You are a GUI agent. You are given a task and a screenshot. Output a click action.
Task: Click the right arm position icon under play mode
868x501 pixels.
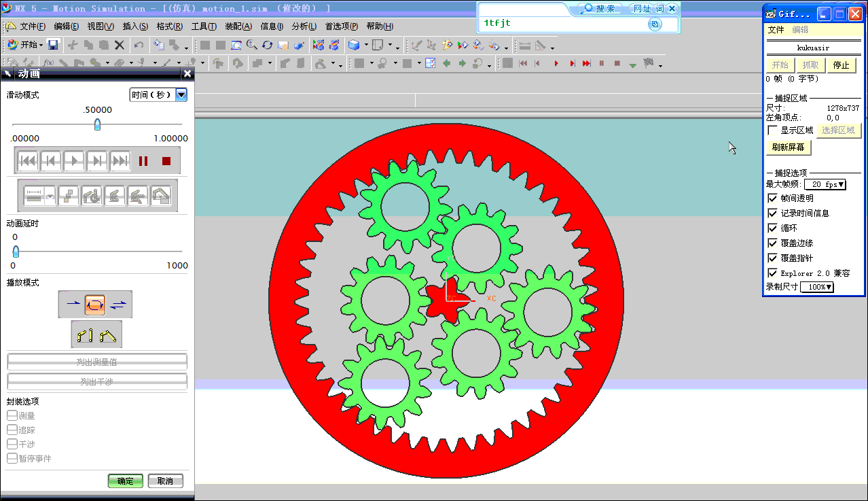tap(108, 334)
